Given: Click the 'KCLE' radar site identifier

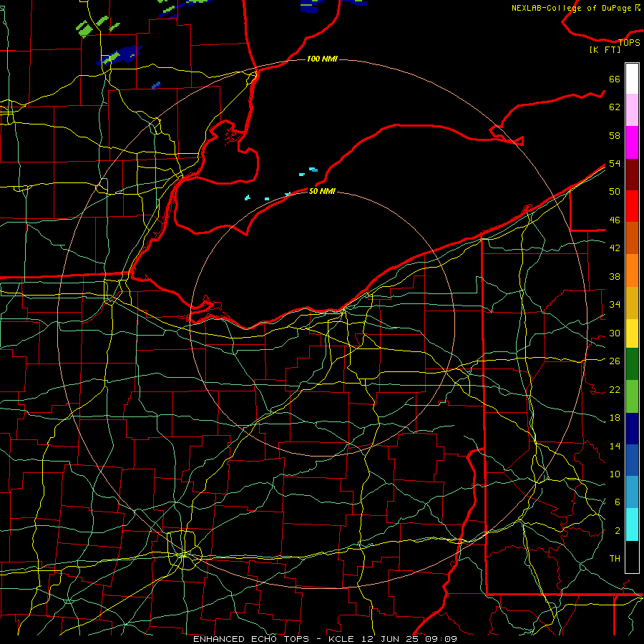Looking at the screenshot, I should click(341, 639).
